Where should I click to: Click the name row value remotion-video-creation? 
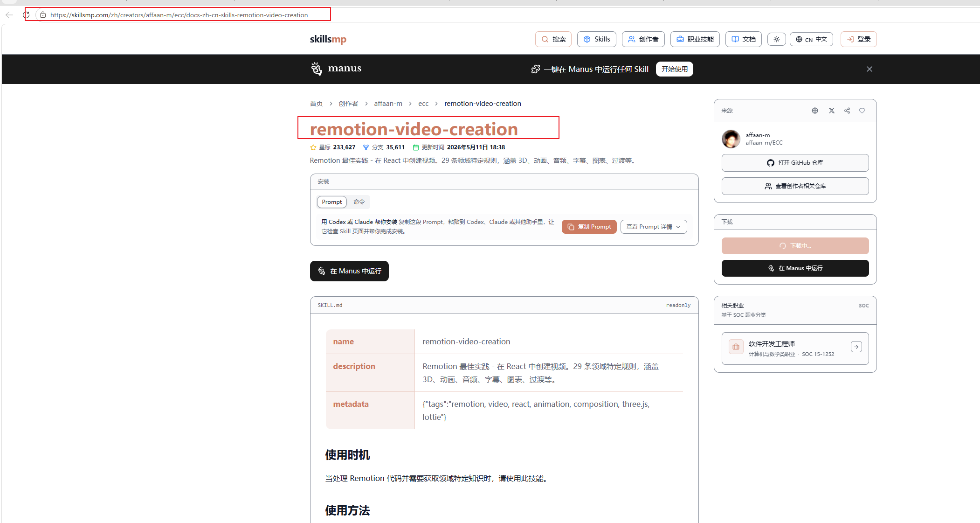coord(466,342)
